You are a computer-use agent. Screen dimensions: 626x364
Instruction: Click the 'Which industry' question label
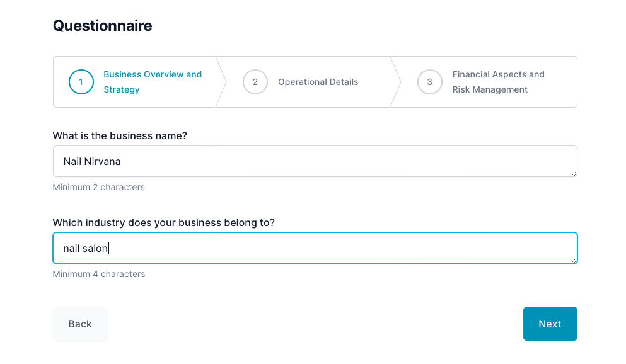[x=163, y=222]
